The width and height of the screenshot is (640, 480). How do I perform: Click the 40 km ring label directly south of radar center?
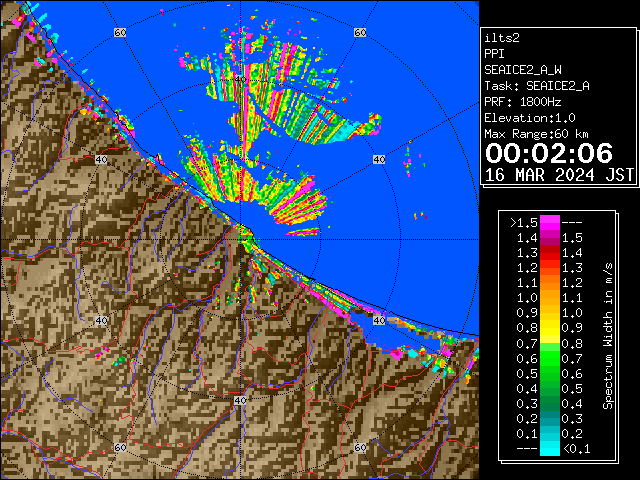(240, 400)
